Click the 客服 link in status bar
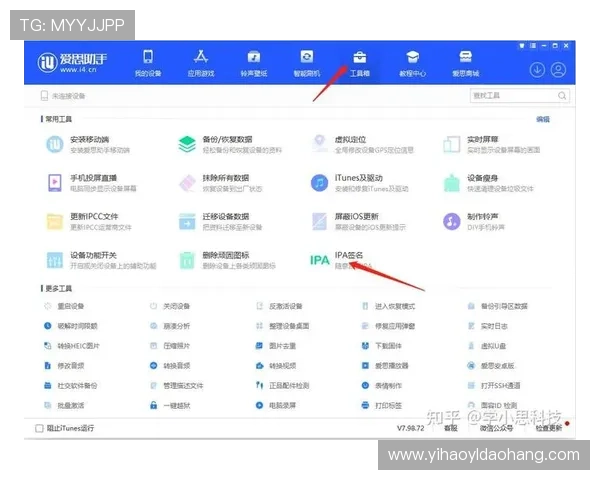 451,428
